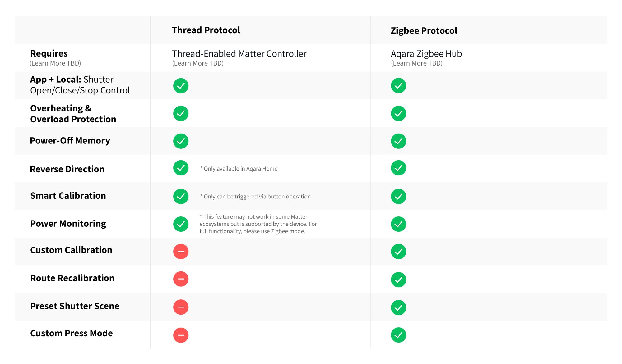Image resolution: width=622 pixels, height=364 pixels.
Task: Click Thread red minus for Custom Press Mode
Action: (x=181, y=335)
